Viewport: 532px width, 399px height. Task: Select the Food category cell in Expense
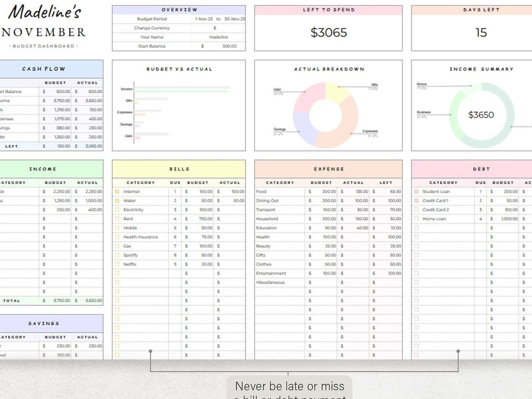pyautogui.click(x=280, y=192)
